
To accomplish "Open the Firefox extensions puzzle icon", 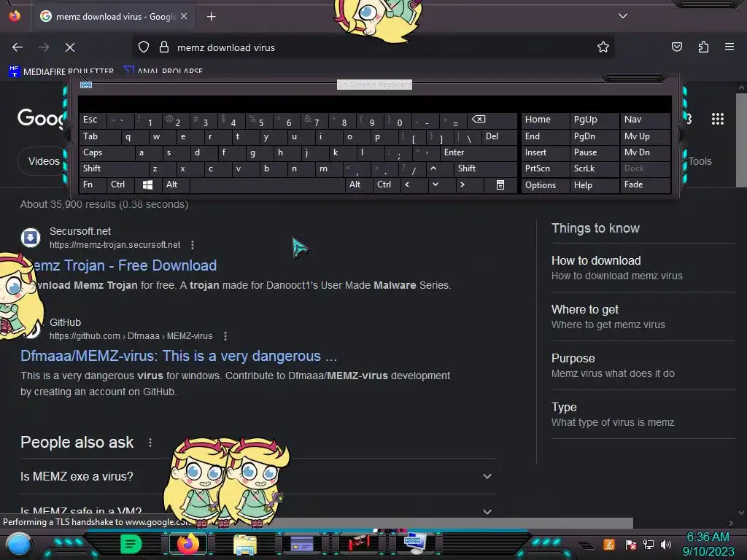I will tap(703, 47).
